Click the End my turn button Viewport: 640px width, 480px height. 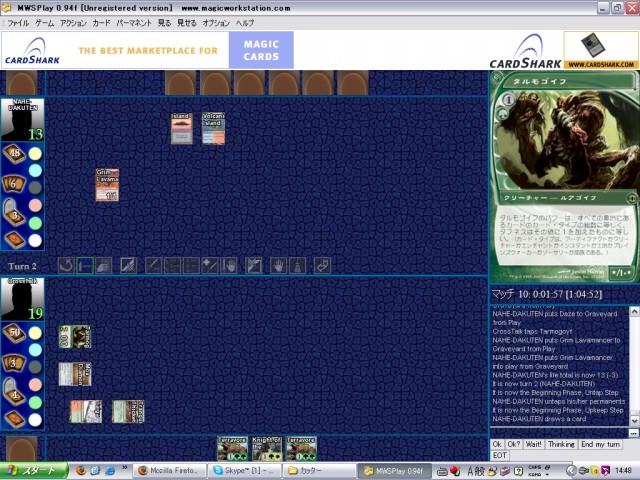click(600, 444)
